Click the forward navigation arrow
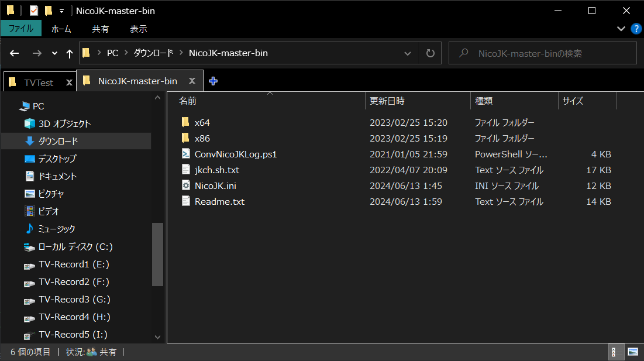 click(37, 53)
